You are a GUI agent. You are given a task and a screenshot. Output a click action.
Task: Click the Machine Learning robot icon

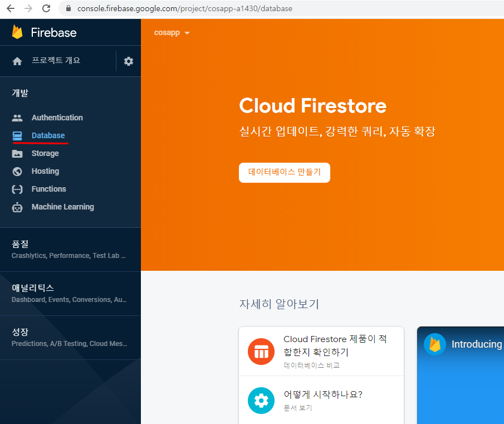(17, 207)
